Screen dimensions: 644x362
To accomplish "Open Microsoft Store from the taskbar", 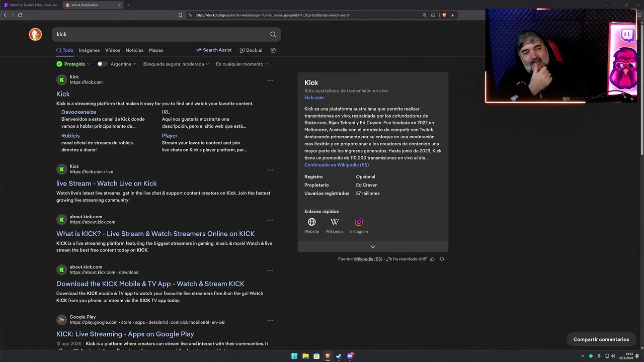I will tap(316, 356).
